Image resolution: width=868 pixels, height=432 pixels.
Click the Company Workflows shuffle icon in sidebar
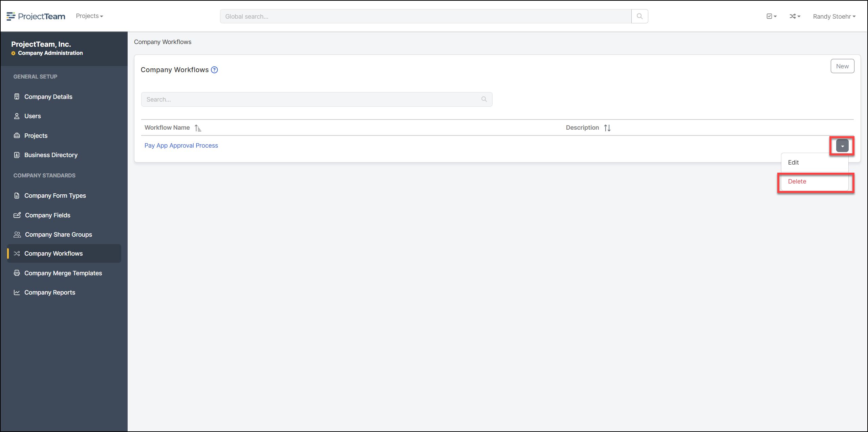tap(17, 253)
